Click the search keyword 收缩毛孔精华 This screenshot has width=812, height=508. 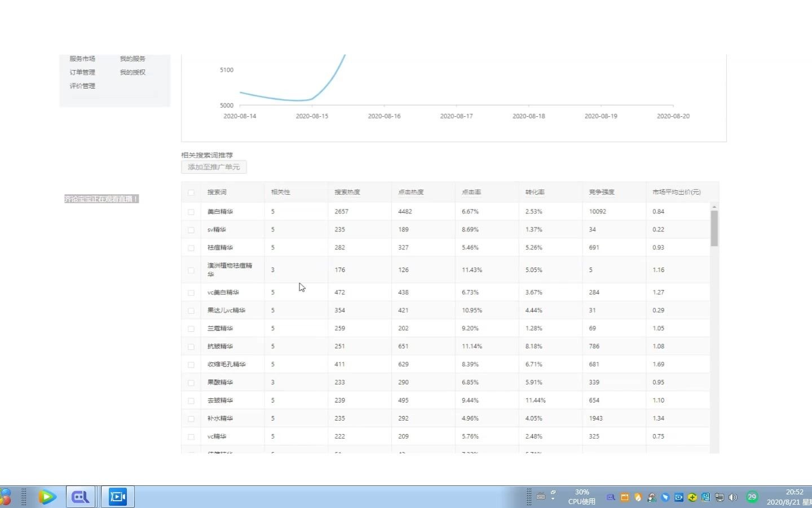click(x=227, y=365)
